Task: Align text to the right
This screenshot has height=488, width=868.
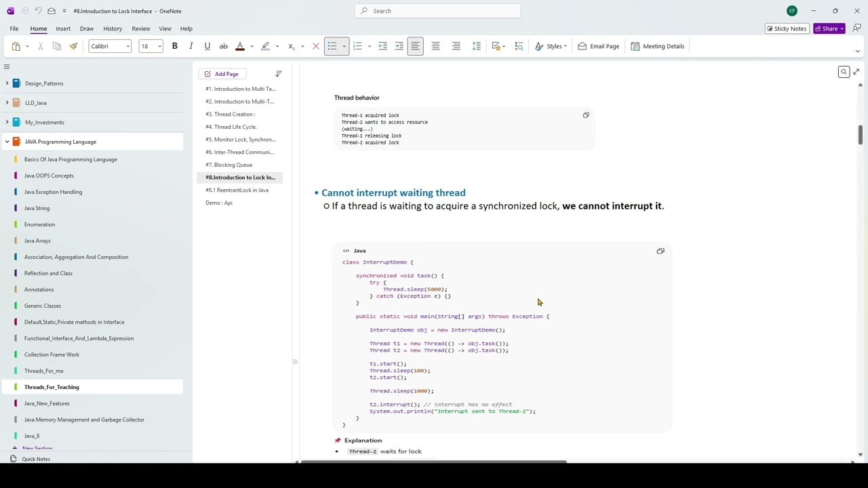Action: (x=456, y=46)
